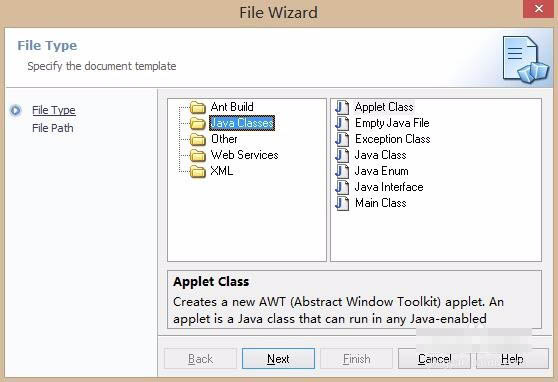The height and width of the screenshot is (382, 558).
Task: Click the Cancel button
Action: (x=435, y=359)
